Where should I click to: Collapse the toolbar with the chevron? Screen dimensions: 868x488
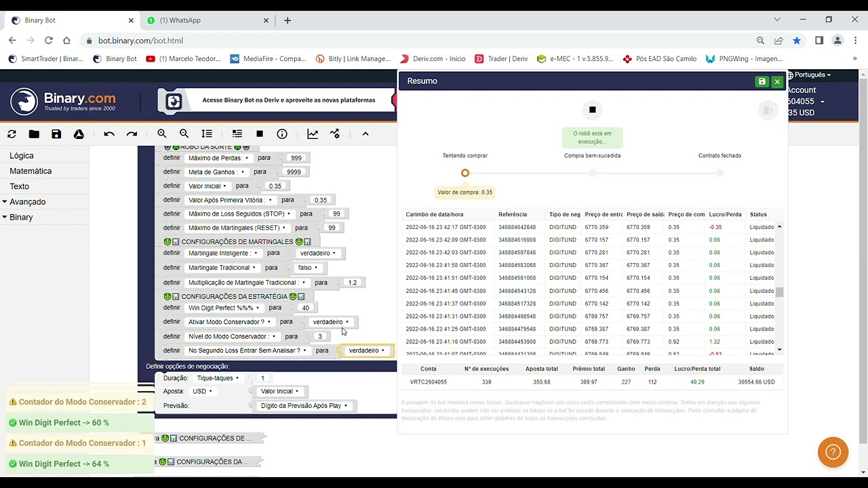(x=365, y=134)
